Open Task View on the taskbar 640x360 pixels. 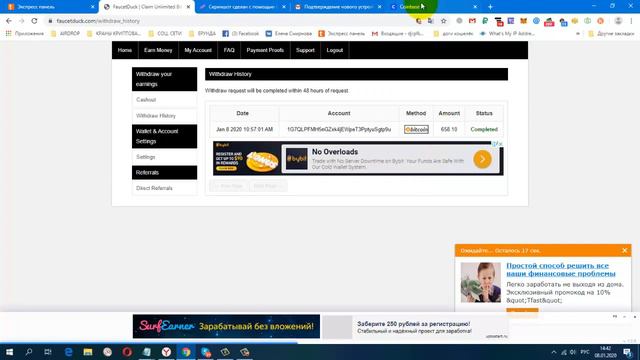click(48, 352)
